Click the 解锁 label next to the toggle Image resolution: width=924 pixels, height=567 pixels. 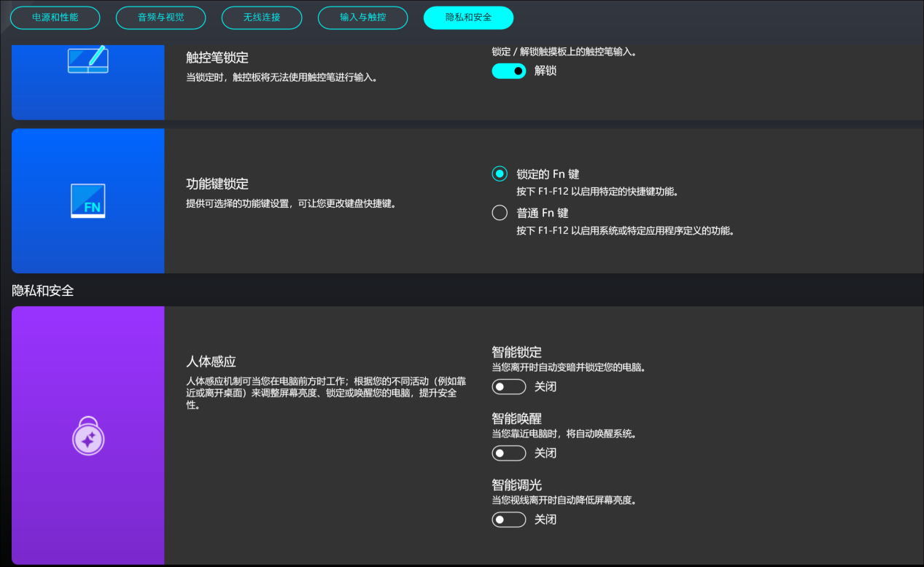coord(544,71)
